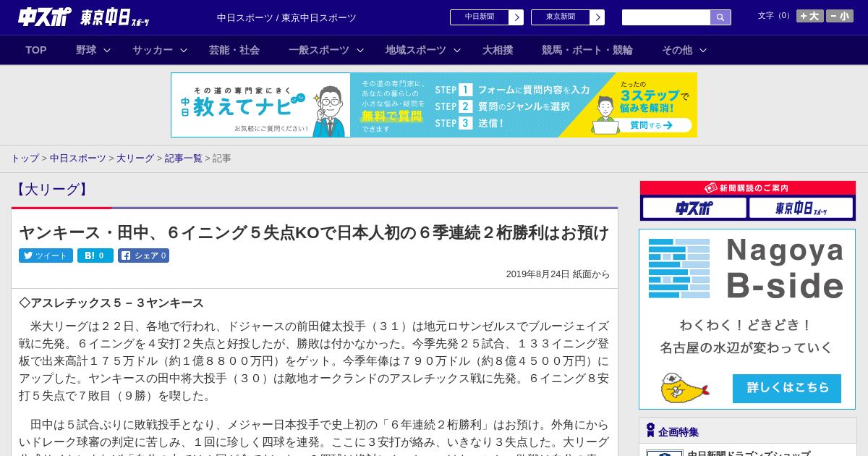Go to トップ breadcrumb link
Image resolution: width=868 pixels, height=456 pixels.
(25, 158)
